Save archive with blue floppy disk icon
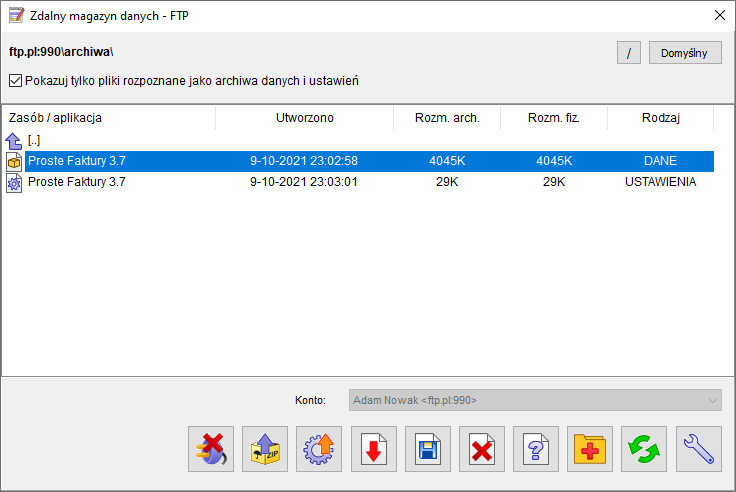This screenshot has height=492, width=736. [x=428, y=449]
